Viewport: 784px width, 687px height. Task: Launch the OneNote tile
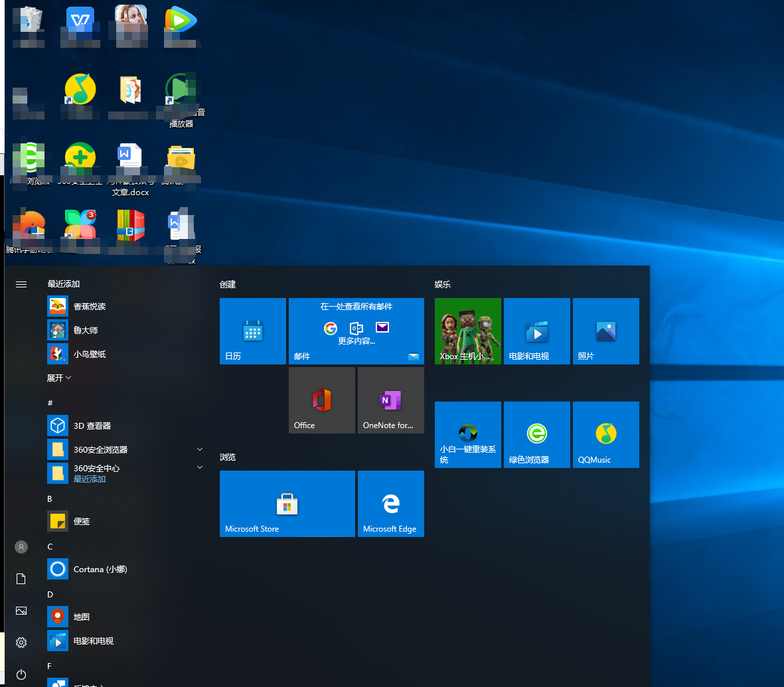coord(390,400)
